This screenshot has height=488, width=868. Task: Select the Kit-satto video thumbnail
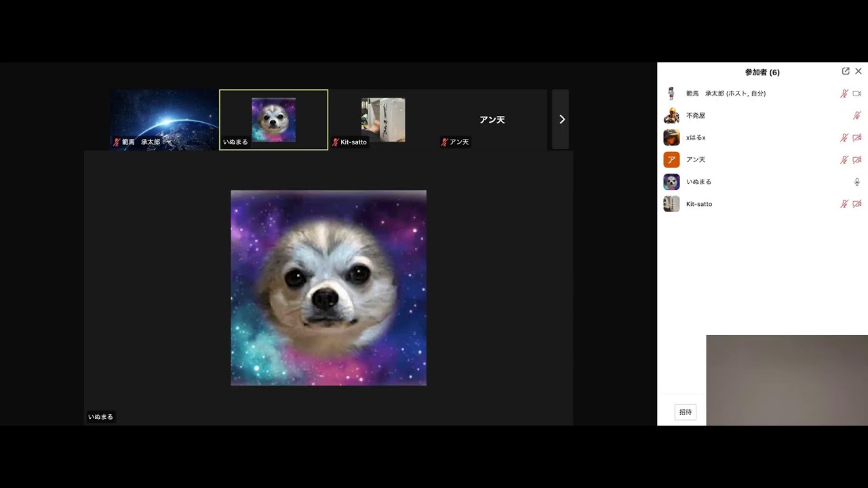tap(383, 119)
